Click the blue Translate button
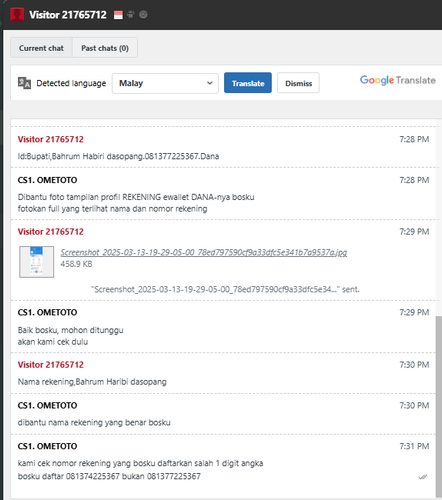Screen dimensions: 442x500 tap(248, 83)
